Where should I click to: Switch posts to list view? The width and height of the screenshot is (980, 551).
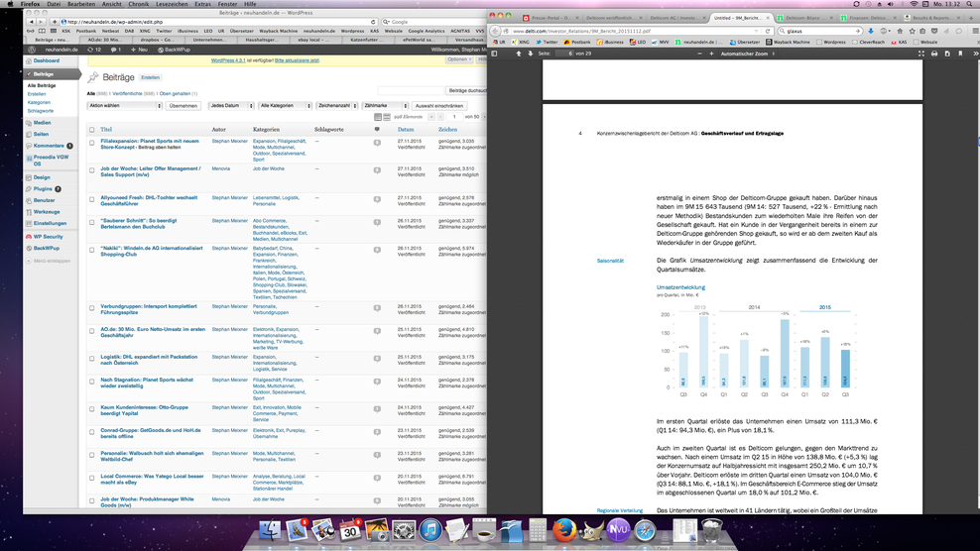coord(378,117)
